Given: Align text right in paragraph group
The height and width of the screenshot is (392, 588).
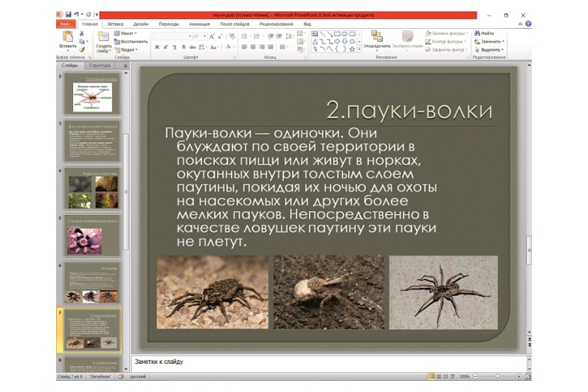Looking at the screenshot, I should pos(262,47).
